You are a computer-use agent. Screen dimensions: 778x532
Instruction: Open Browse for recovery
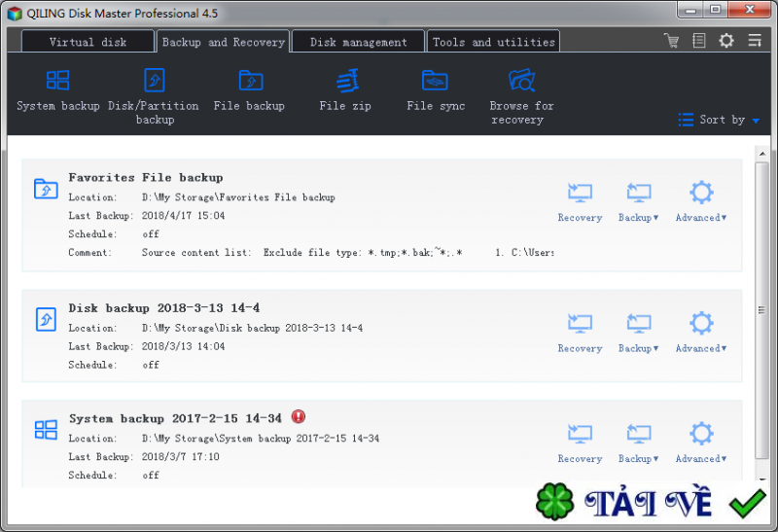coord(521,96)
